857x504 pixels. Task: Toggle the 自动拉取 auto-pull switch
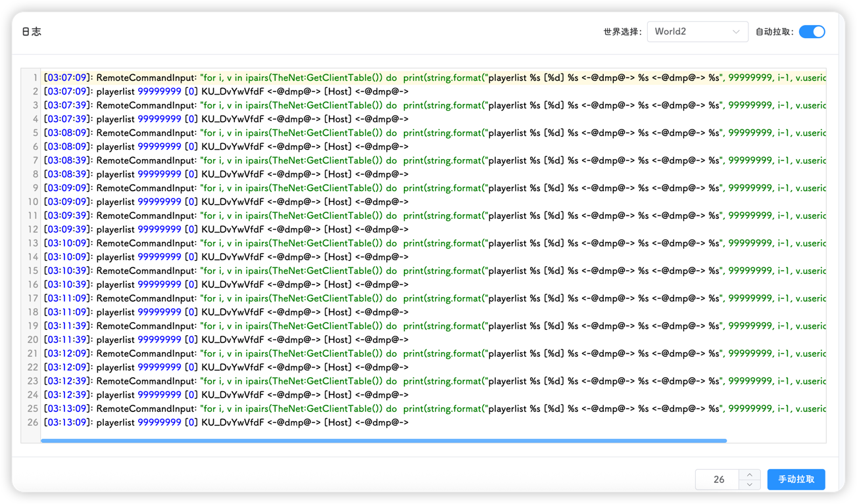pyautogui.click(x=812, y=32)
